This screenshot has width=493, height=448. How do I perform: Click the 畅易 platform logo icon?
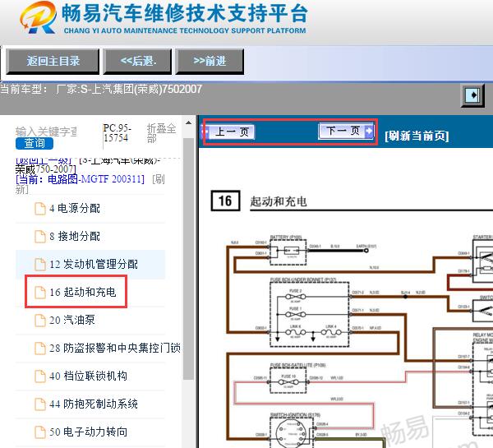coord(39,17)
